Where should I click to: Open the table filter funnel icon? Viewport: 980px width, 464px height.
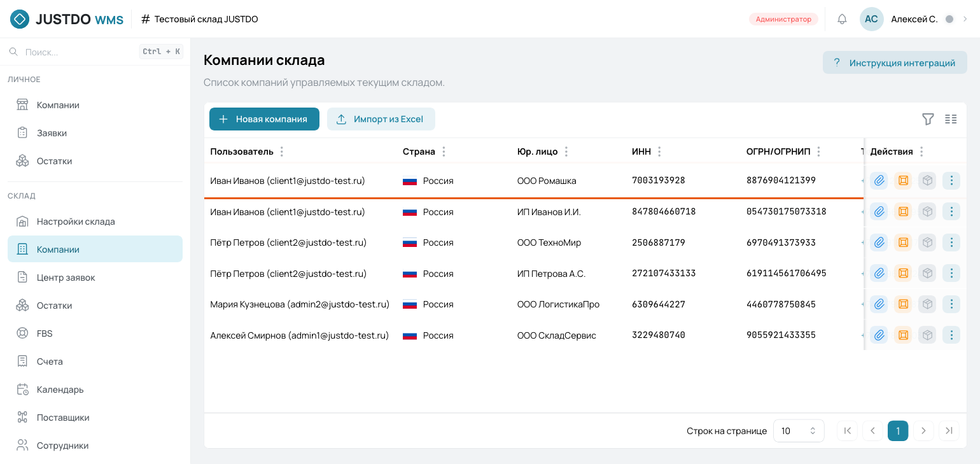click(x=928, y=119)
